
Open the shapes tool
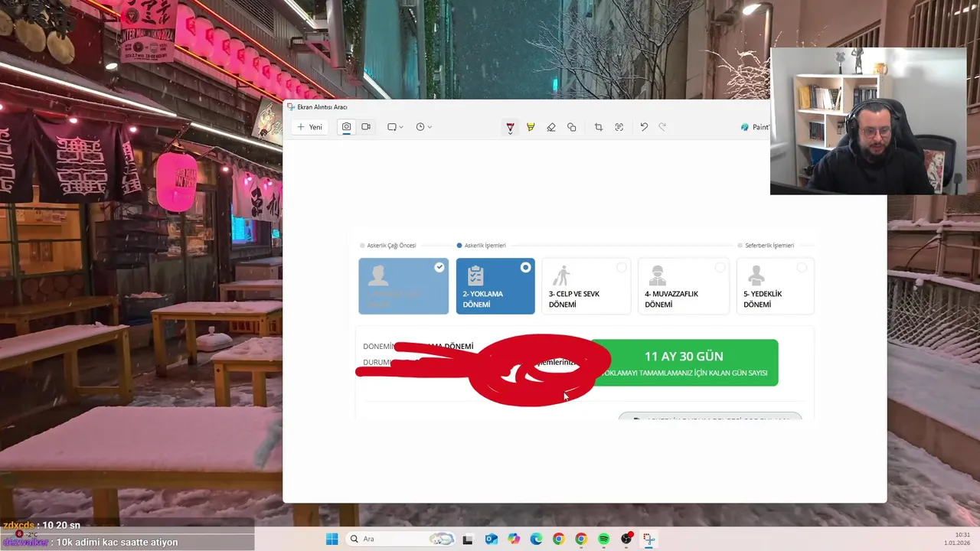pyautogui.click(x=572, y=127)
